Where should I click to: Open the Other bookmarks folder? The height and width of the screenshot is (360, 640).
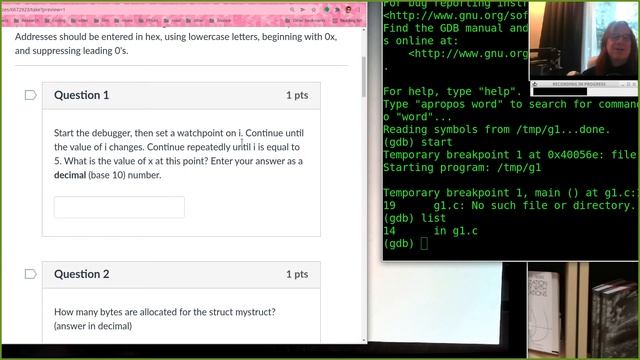point(305,20)
